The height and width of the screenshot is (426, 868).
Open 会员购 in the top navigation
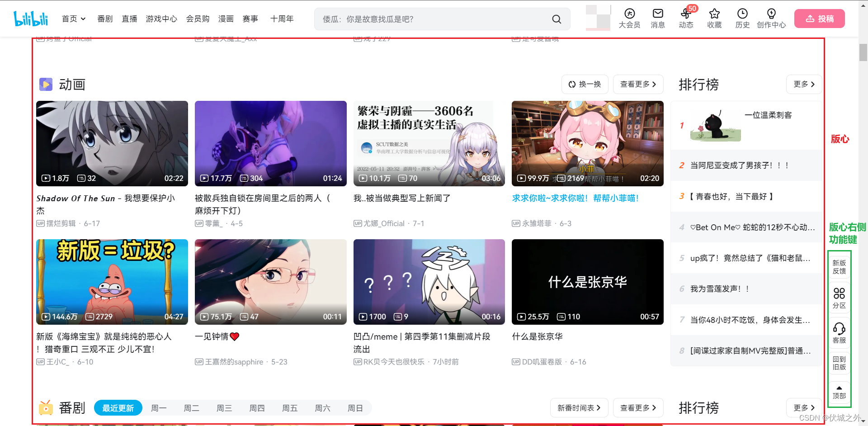198,19
